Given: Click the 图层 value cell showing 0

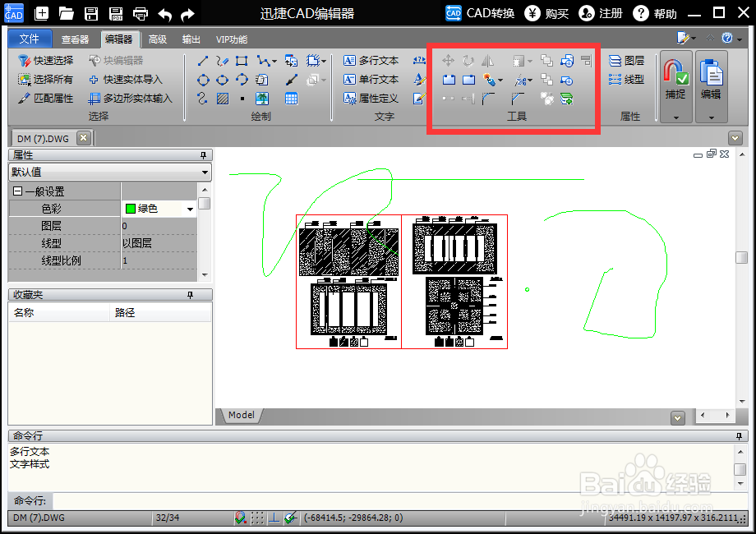Looking at the screenshot, I should [x=159, y=226].
